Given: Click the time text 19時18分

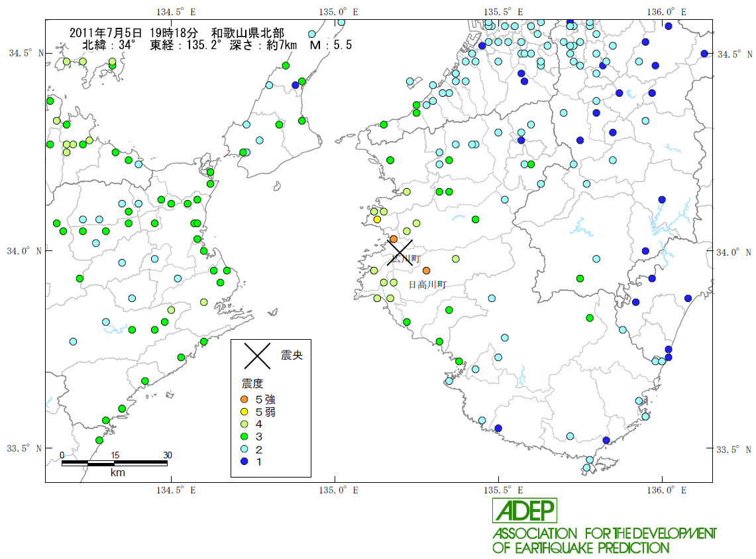Looking at the screenshot, I should point(174,33).
